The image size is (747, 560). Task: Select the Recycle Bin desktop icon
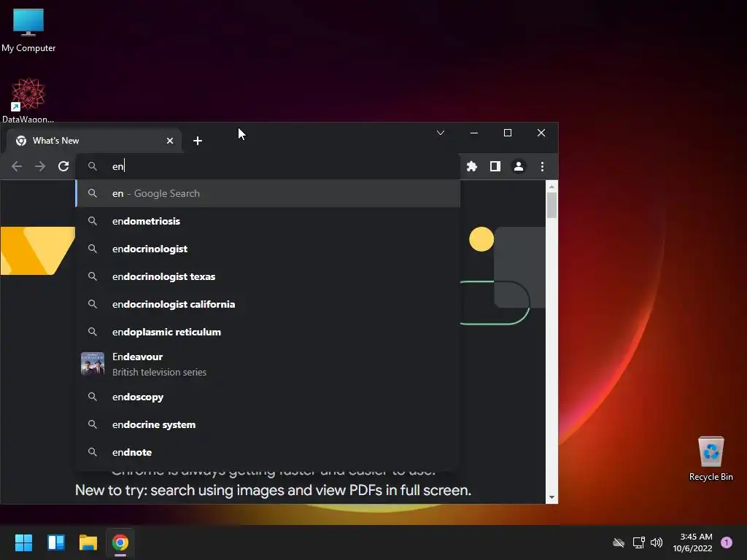click(711, 459)
